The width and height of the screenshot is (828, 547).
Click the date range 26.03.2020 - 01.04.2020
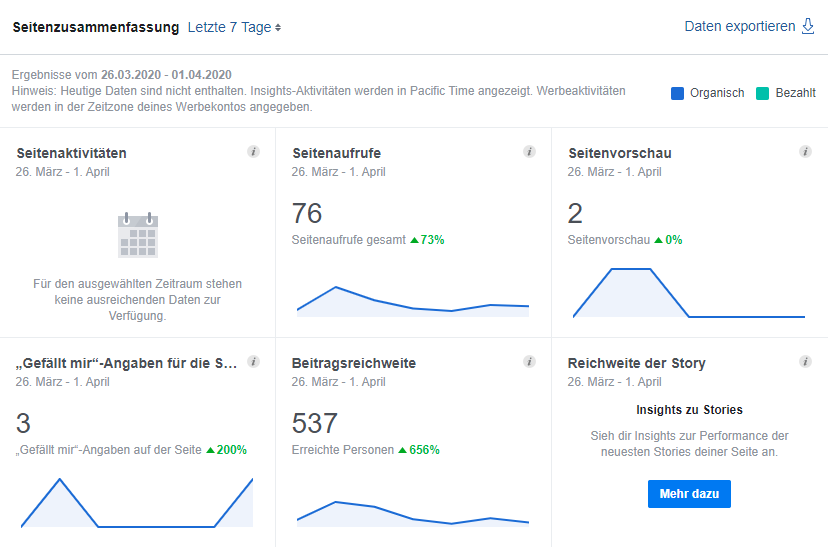coord(166,75)
